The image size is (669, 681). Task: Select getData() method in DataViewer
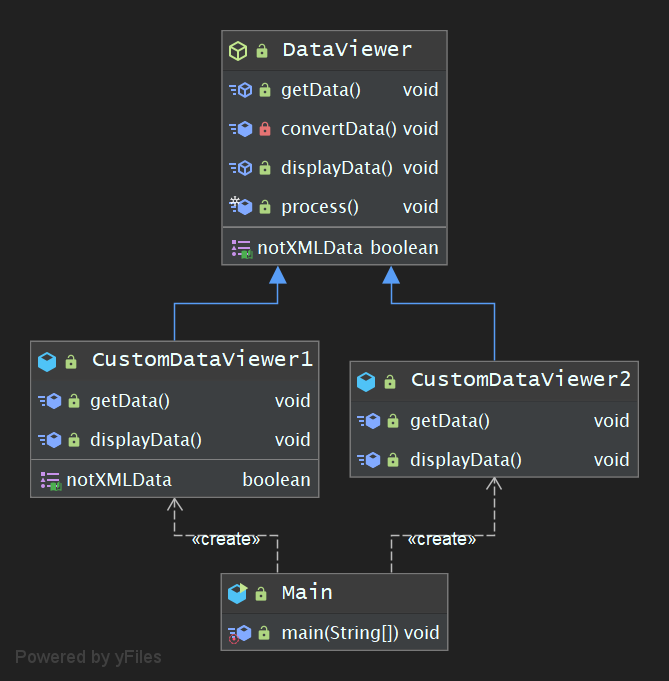point(320,90)
